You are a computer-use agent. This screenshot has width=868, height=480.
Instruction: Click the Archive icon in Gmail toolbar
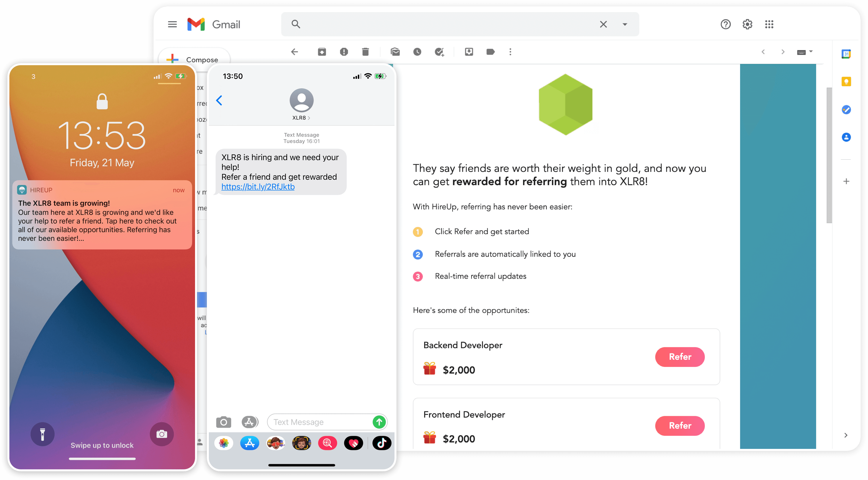point(322,52)
